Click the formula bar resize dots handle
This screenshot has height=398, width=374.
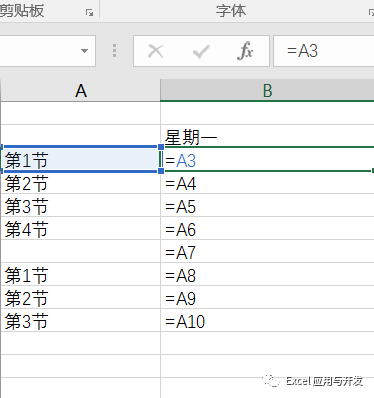tap(114, 51)
